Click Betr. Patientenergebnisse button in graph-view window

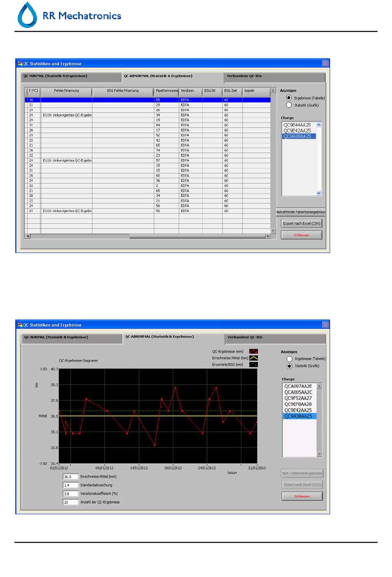(302, 473)
